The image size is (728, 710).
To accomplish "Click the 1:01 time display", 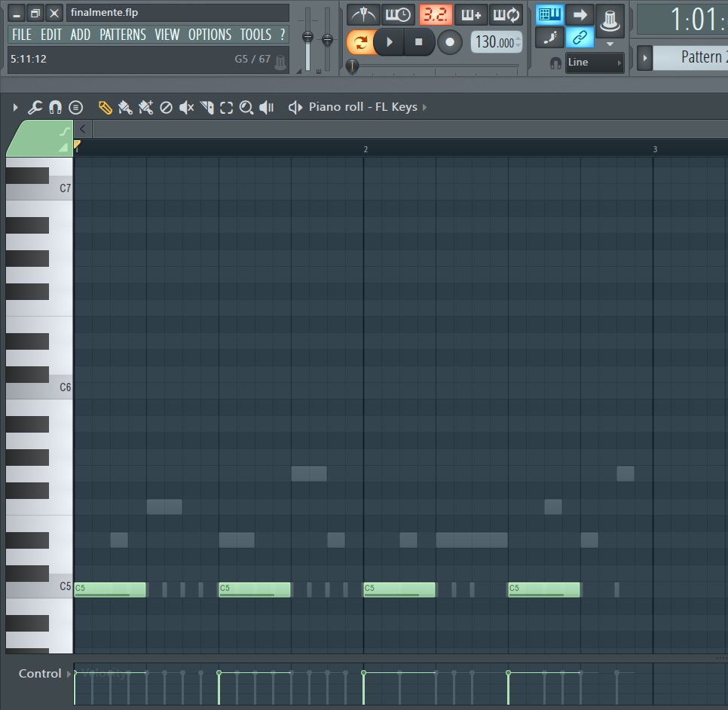I will click(x=683, y=20).
